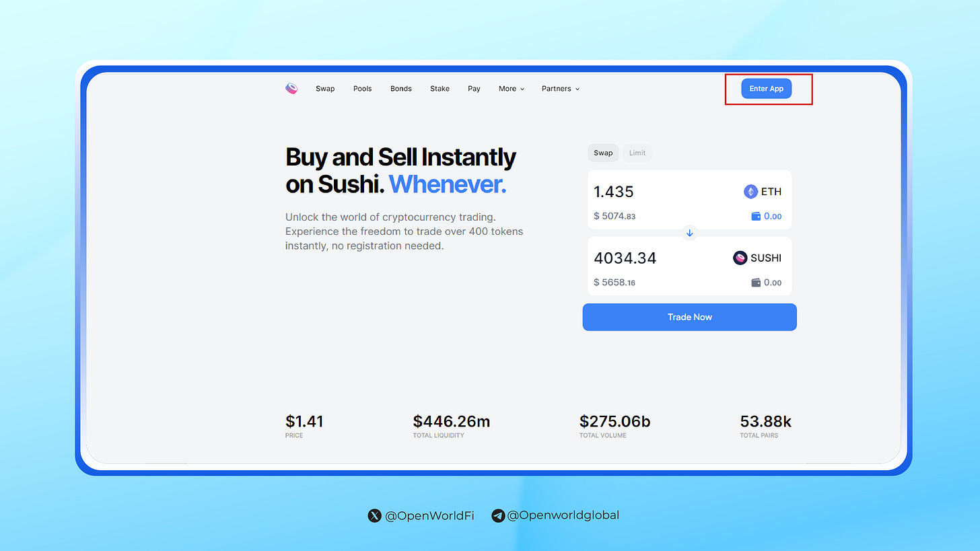Click the Trade Now button

[x=689, y=317]
